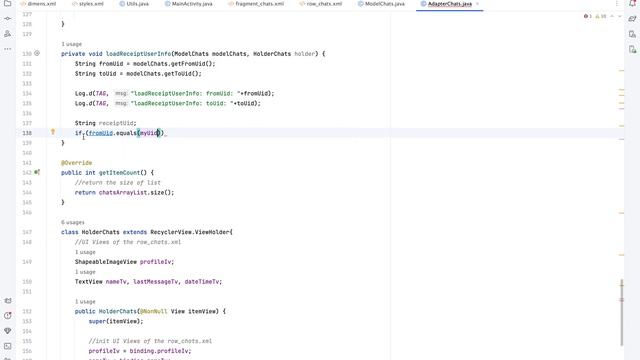Click the loadReceiptUserInfo method name

[x=138, y=54]
